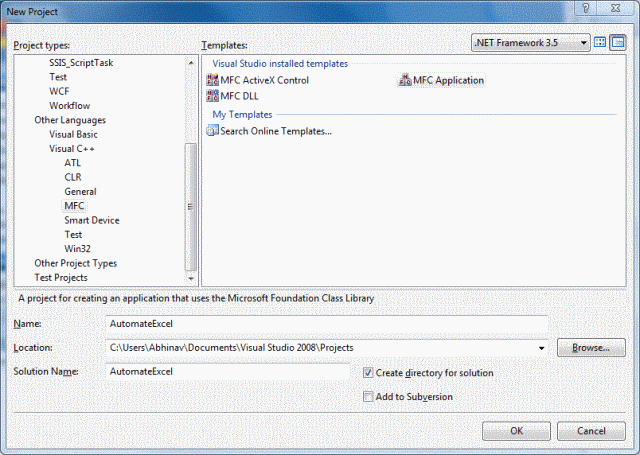Toggle Create directory for solution checkbox
Viewport: 640px width, 455px height.
point(368,373)
